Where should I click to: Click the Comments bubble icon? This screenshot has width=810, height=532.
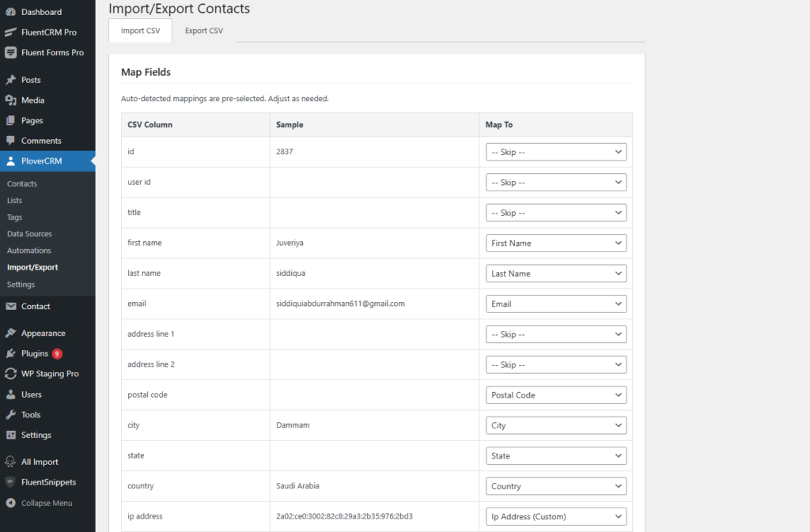point(10,141)
